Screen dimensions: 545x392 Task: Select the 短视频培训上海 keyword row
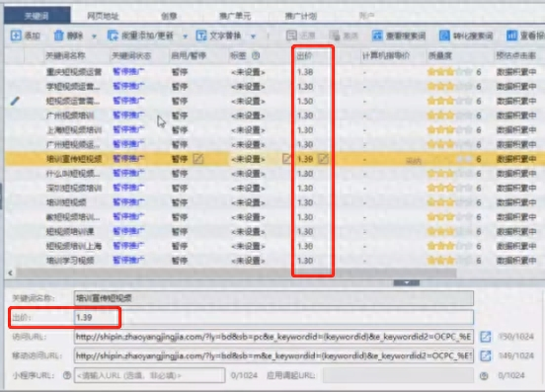[274, 246]
